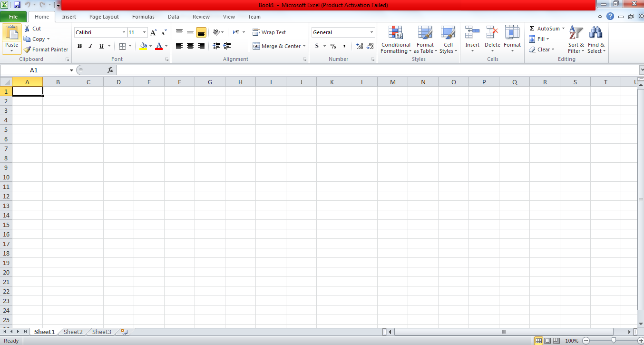644x345 pixels.
Task: Open the General number format dropdown
Action: point(372,32)
